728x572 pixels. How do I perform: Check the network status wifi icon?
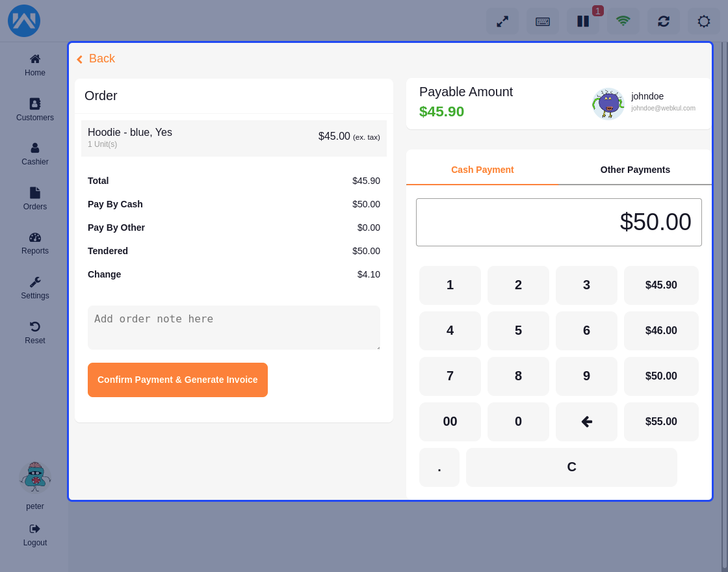623,21
